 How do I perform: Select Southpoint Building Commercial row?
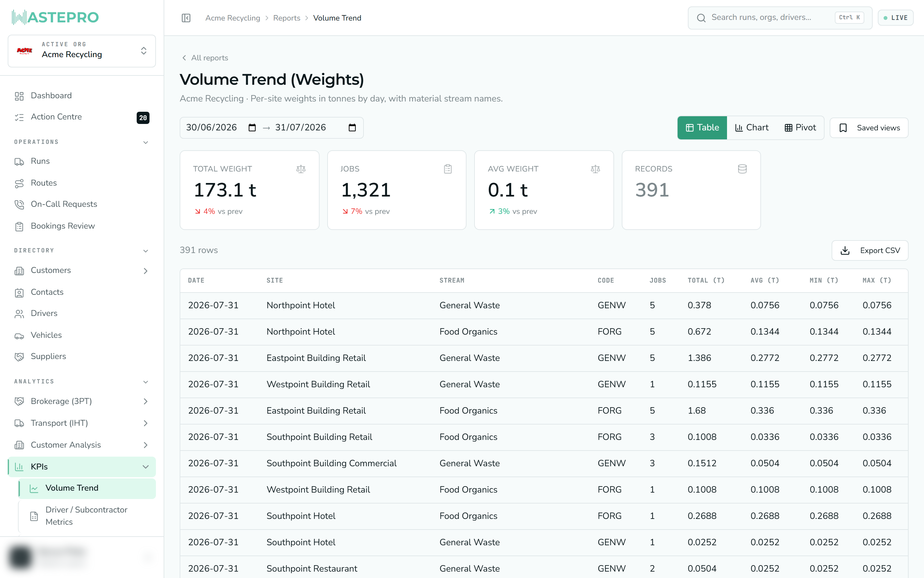pos(544,463)
